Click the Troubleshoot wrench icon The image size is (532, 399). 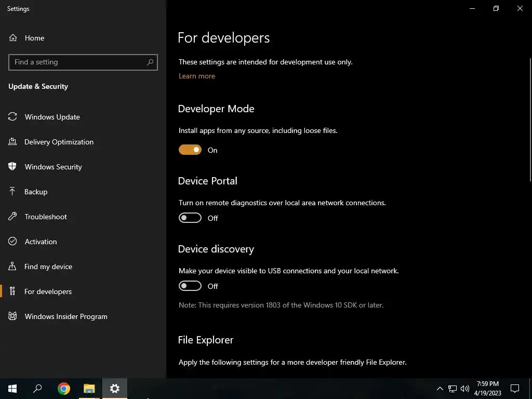point(12,216)
